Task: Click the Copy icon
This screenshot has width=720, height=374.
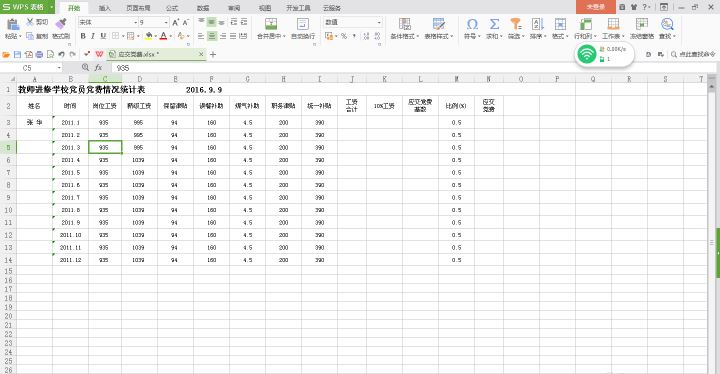Action: (x=30, y=36)
